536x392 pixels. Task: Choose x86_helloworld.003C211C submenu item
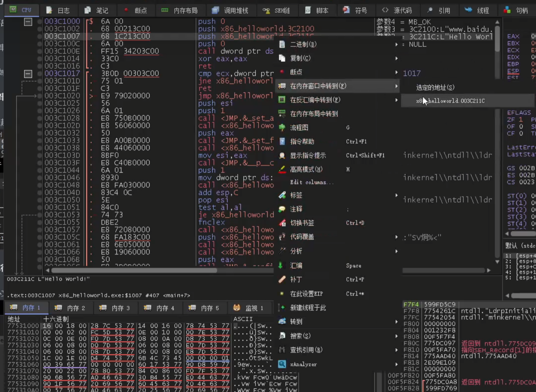click(468, 101)
